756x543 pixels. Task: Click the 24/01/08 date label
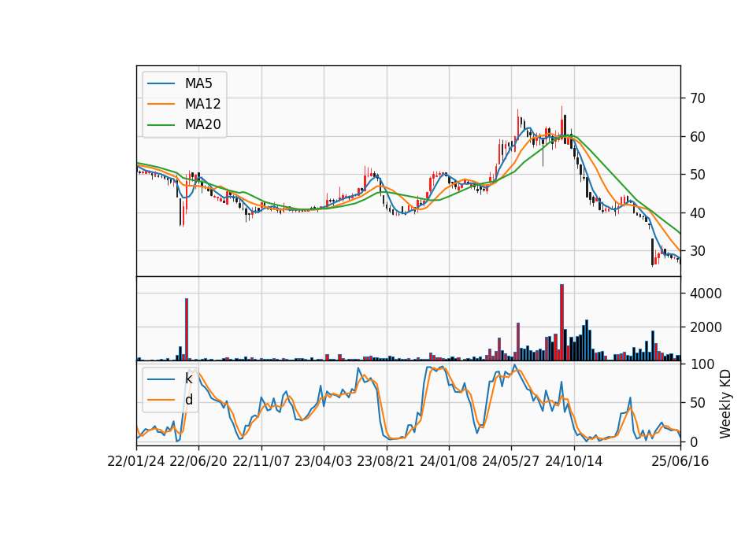point(449,462)
